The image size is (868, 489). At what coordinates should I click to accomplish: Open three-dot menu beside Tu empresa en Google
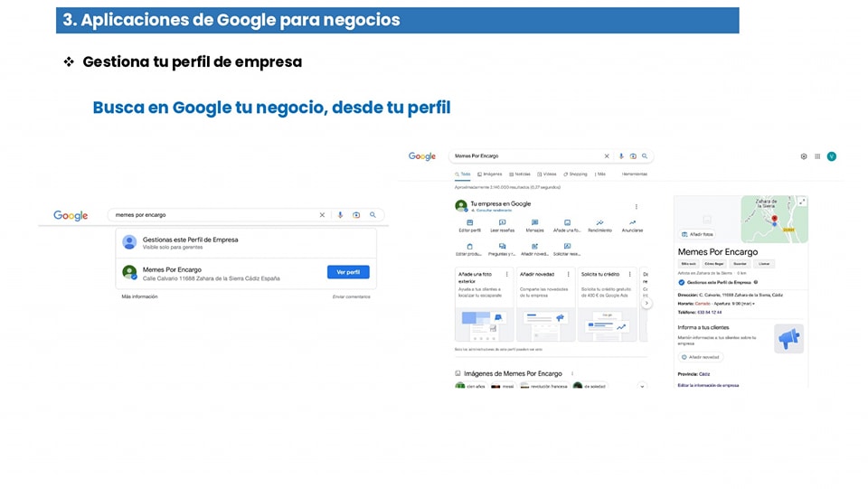(636, 207)
